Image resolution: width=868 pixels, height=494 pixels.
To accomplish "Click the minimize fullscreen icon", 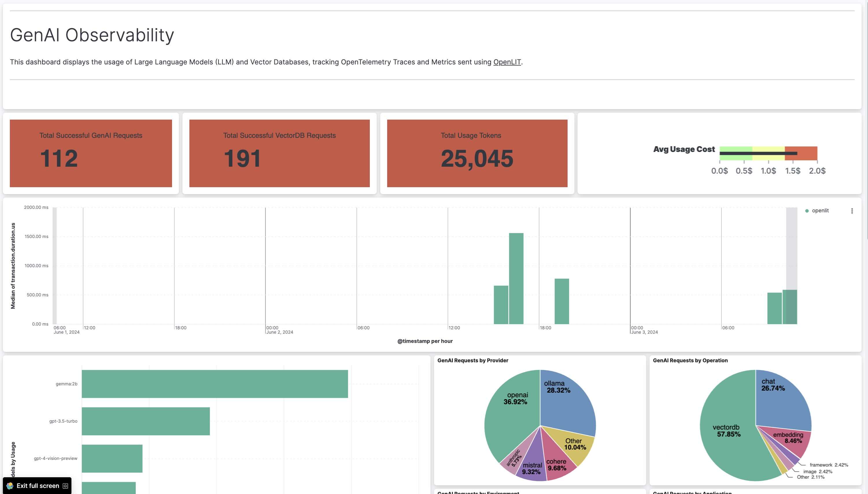I will tap(65, 486).
